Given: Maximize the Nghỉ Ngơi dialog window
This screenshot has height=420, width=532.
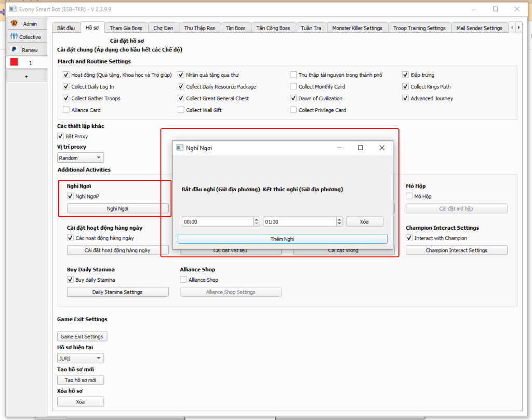Looking at the screenshot, I should [360, 148].
